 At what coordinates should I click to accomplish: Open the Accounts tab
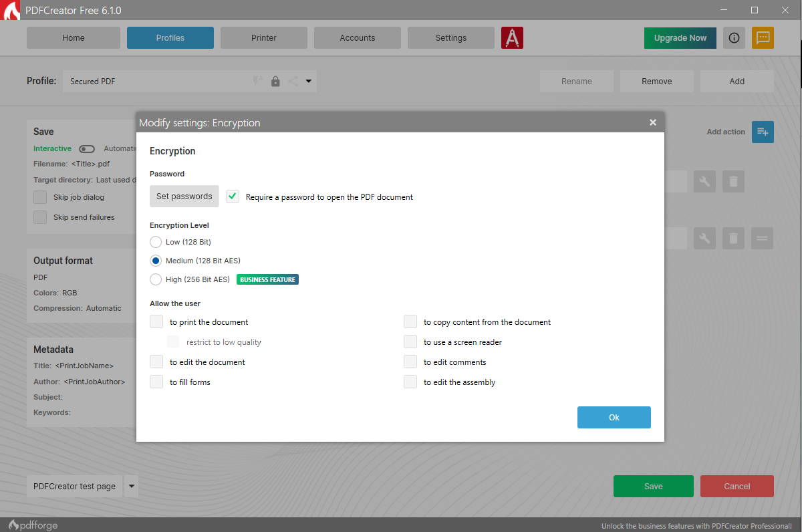(358, 38)
